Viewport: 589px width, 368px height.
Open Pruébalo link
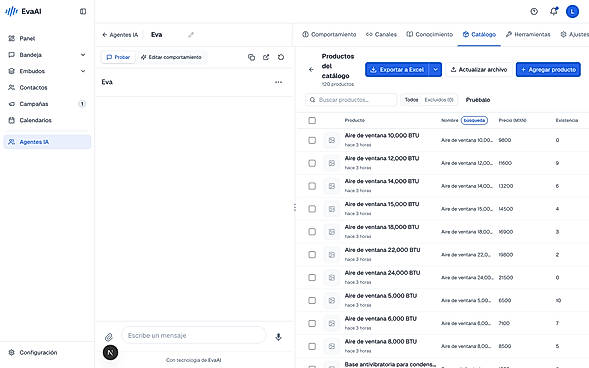(x=478, y=100)
